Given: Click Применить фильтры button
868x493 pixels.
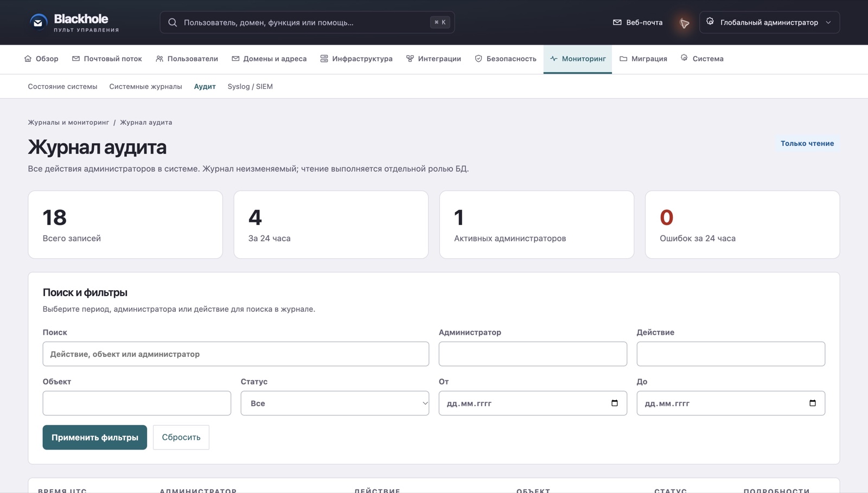Looking at the screenshot, I should coord(95,437).
